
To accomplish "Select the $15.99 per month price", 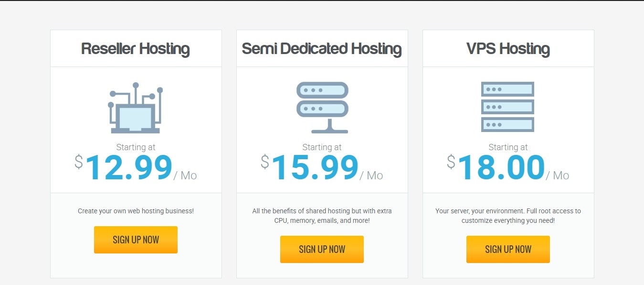I will pyautogui.click(x=322, y=167).
